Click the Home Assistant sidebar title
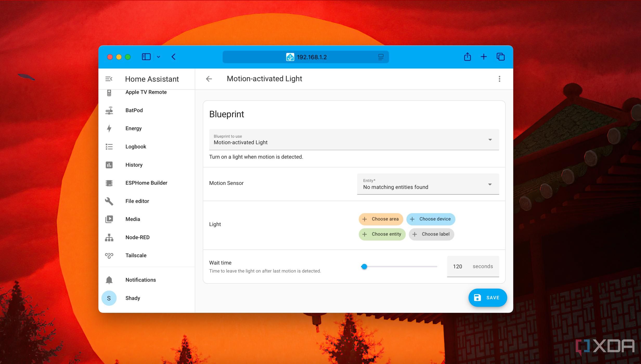The width and height of the screenshot is (641, 364). coord(152,79)
